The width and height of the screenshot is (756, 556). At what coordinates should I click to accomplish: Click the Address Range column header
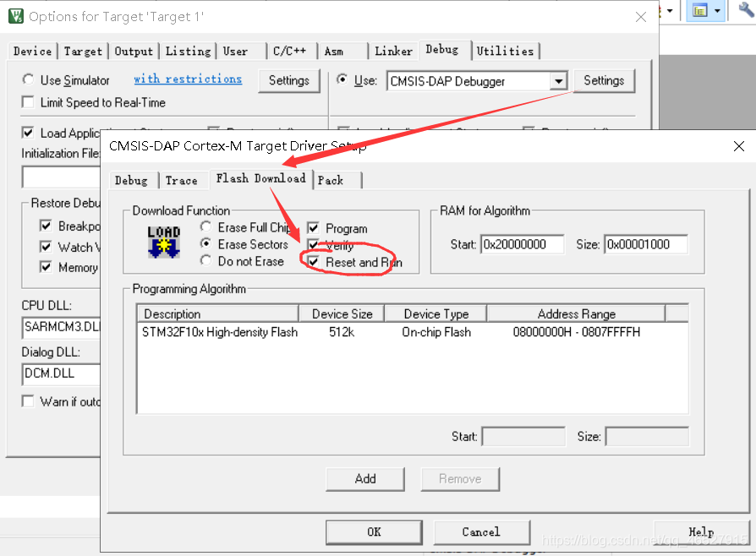click(x=576, y=314)
